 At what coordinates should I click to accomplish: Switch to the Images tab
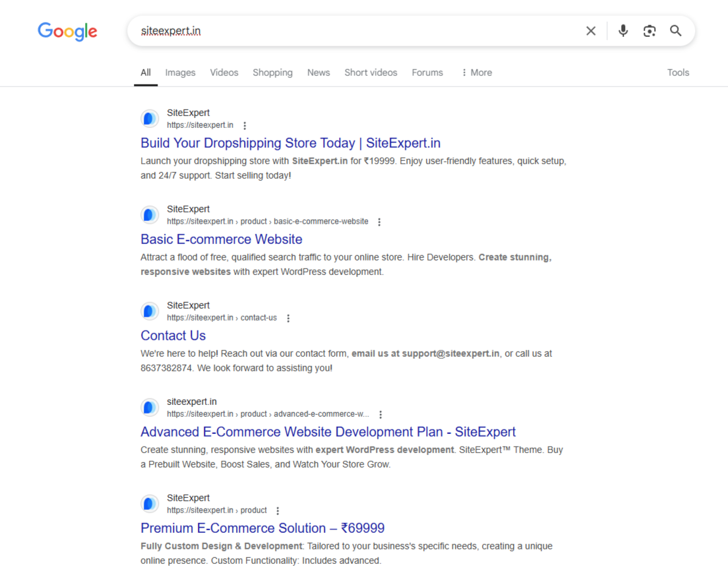[180, 73]
